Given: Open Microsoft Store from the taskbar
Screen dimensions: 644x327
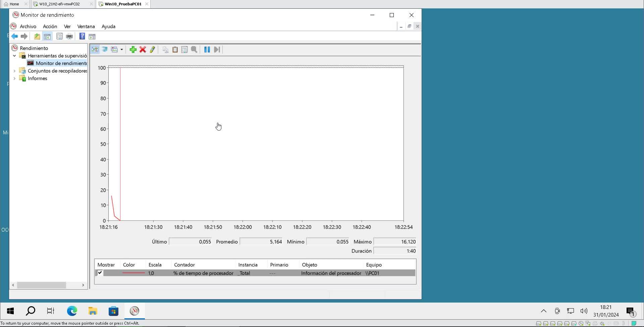Looking at the screenshot, I should (113, 311).
